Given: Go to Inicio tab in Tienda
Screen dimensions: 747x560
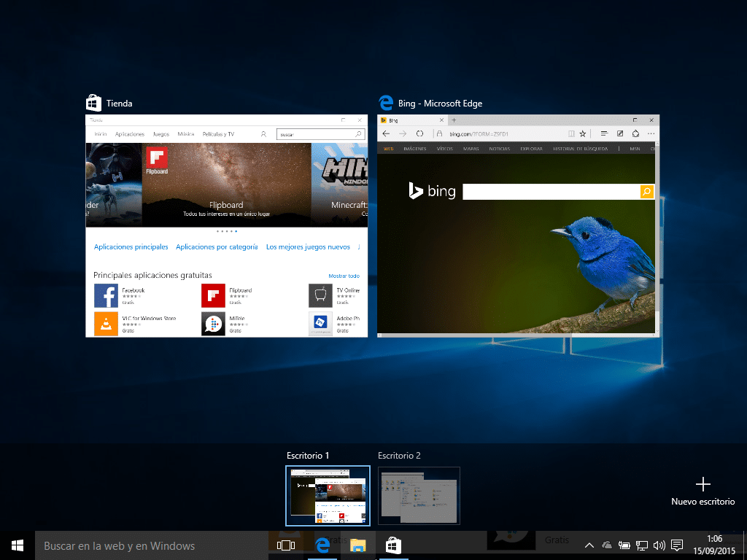Looking at the screenshot, I should [x=101, y=134].
